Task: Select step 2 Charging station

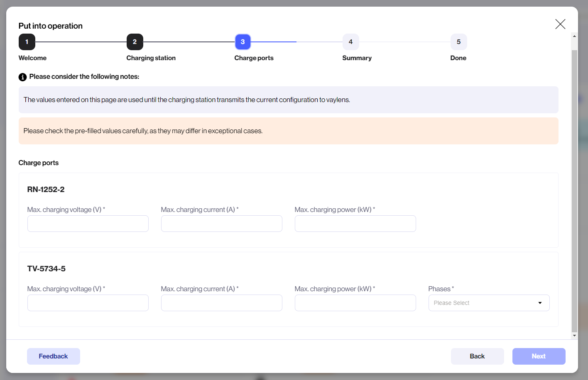Action: [135, 42]
